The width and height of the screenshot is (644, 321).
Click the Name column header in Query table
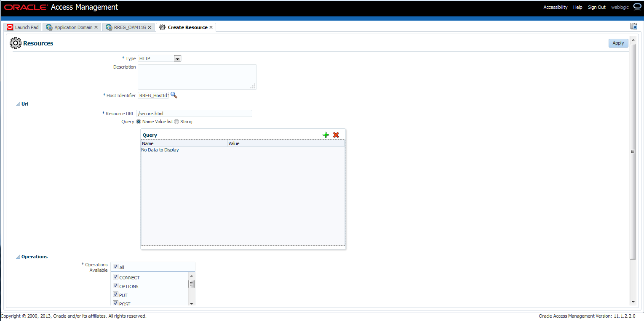[x=184, y=143]
